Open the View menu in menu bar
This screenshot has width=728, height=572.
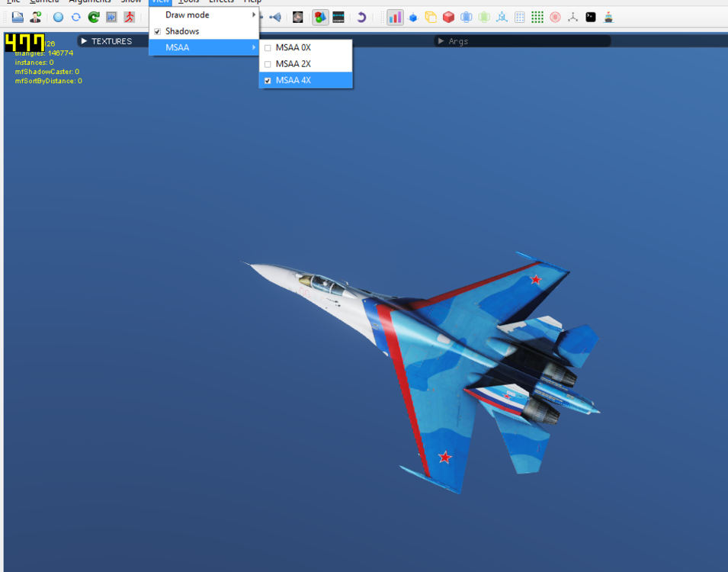pyautogui.click(x=160, y=2)
